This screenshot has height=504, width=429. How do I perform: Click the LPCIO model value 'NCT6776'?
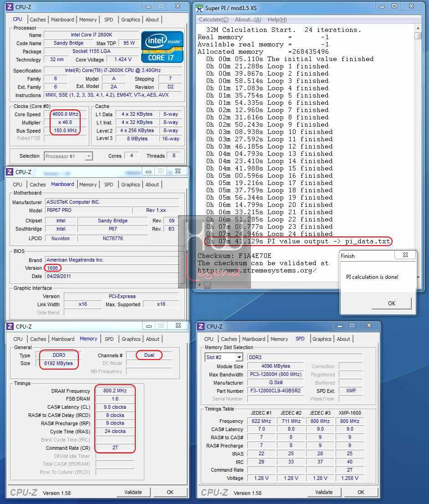(113, 238)
